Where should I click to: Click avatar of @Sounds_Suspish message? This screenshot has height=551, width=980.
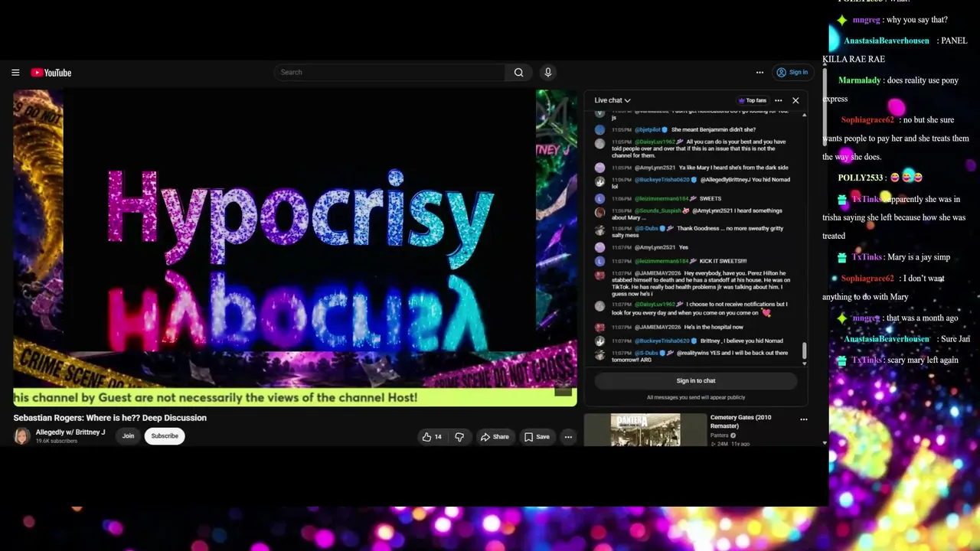click(x=599, y=212)
